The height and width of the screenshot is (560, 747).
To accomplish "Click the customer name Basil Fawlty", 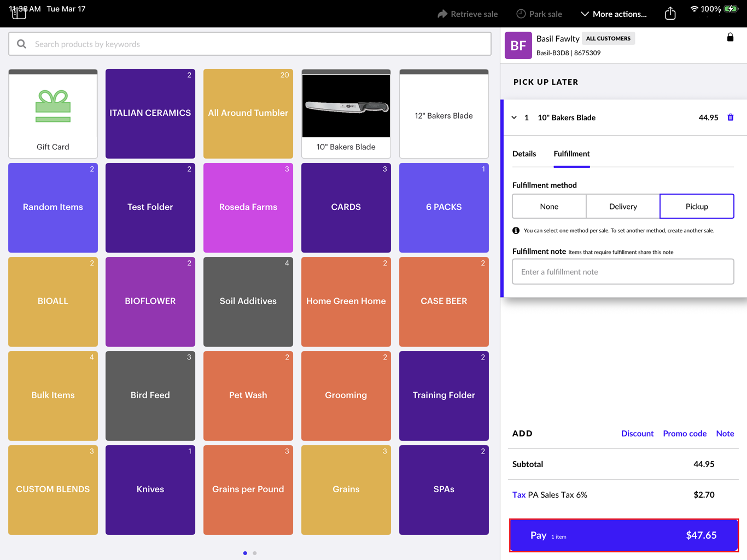I will (558, 38).
